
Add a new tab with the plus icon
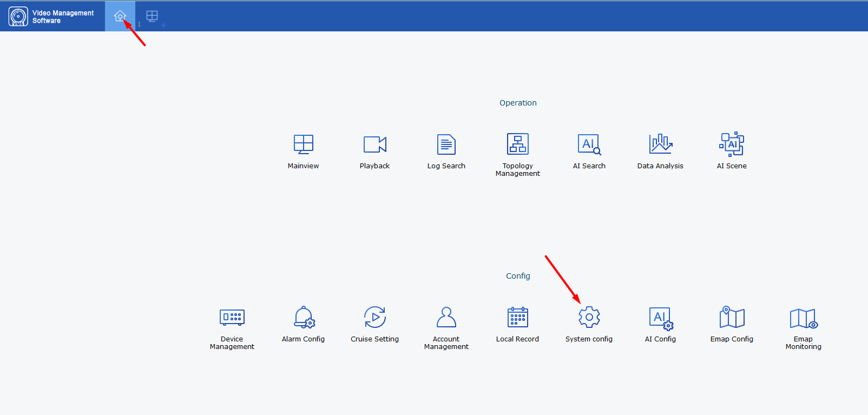click(163, 25)
